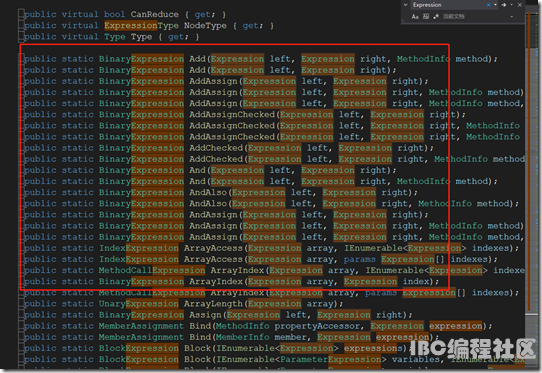Click the outlining marker beside the CanReduce line

pos(21,15)
